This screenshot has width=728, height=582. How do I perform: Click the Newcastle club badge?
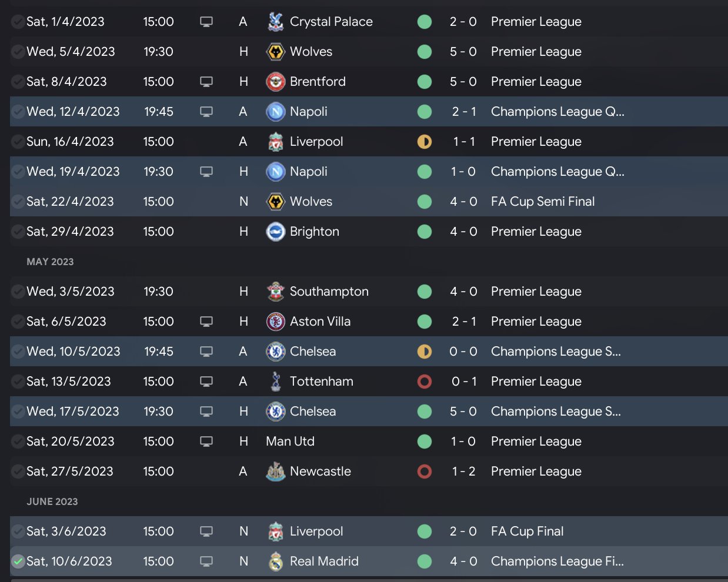tap(275, 471)
